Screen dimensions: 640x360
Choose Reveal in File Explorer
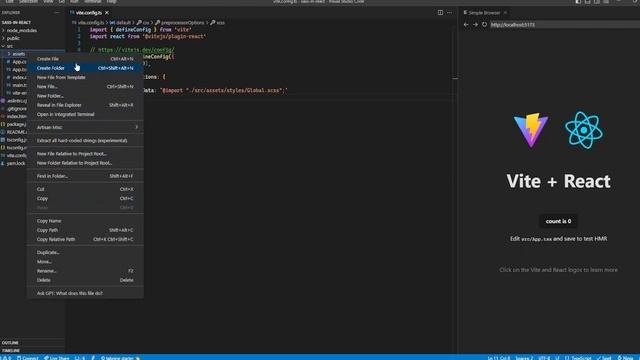[85, 105]
